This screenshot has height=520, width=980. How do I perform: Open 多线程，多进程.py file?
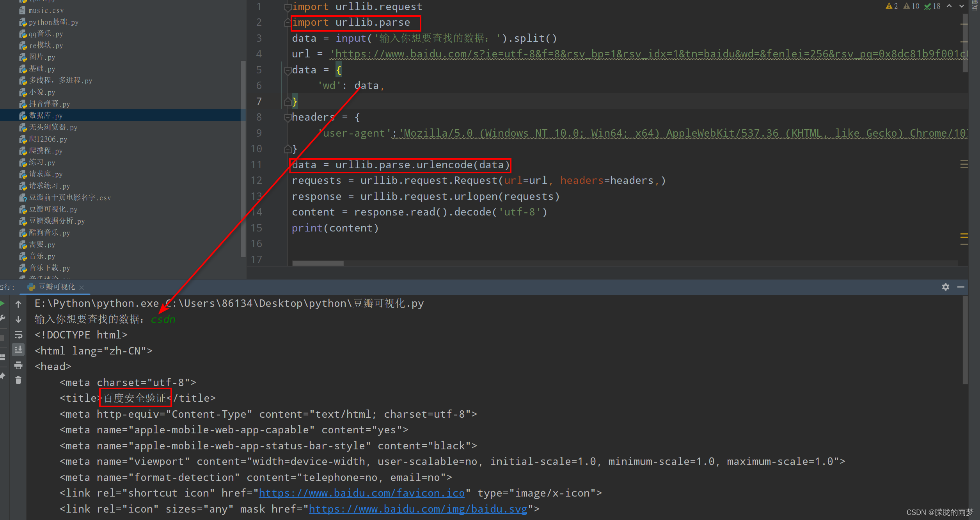coord(60,81)
